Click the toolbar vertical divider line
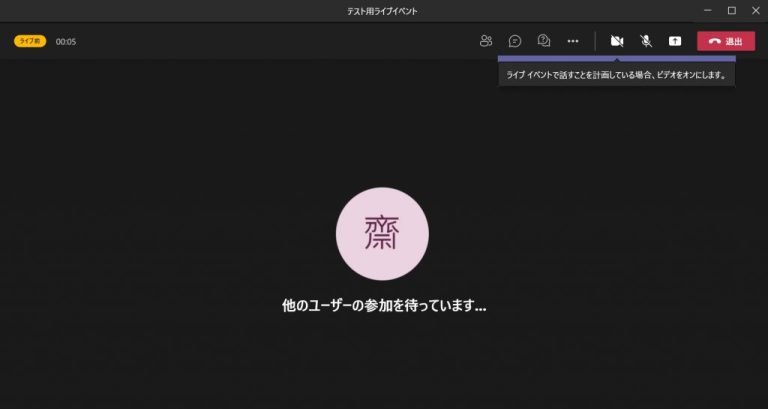Image resolution: width=768 pixels, height=409 pixels. tap(596, 41)
